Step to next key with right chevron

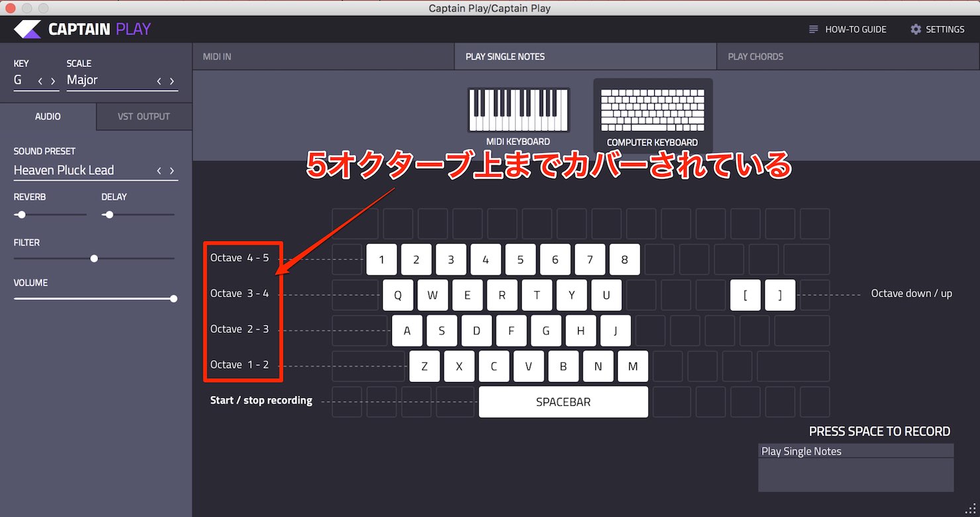53,81
